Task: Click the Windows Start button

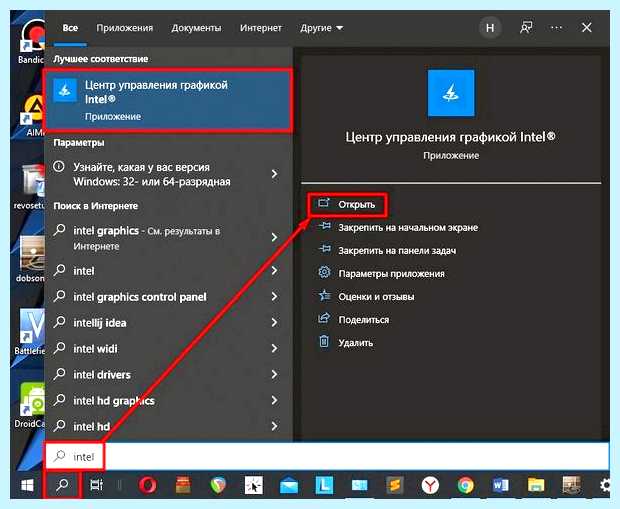Action: pyautogui.click(x=27, y=485)
